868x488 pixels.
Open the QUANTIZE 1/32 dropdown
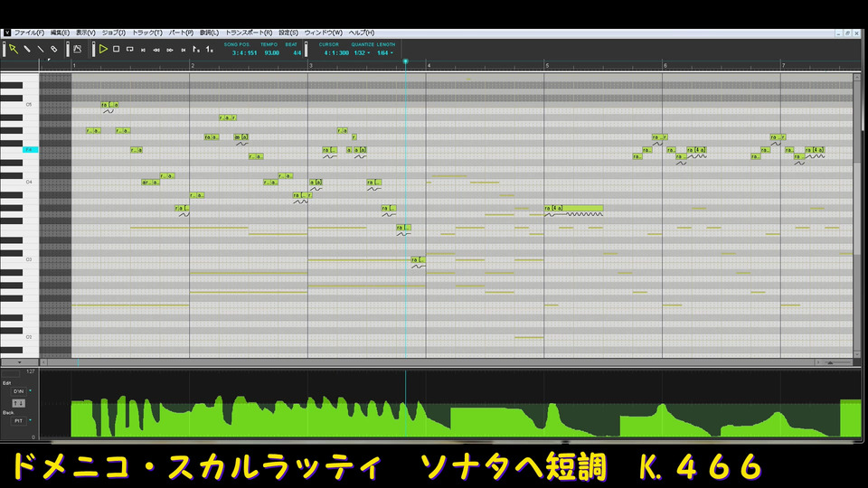(362, 53)
